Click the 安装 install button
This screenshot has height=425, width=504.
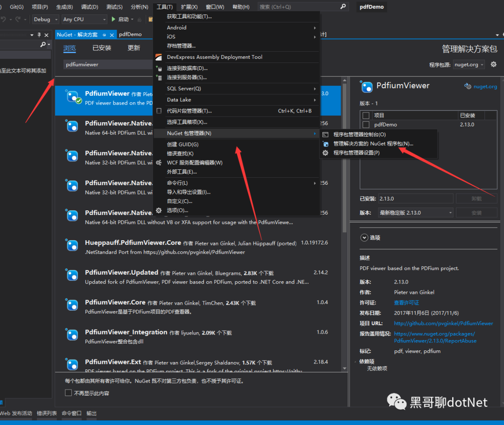pyautogui.click(x=476, y=213)
